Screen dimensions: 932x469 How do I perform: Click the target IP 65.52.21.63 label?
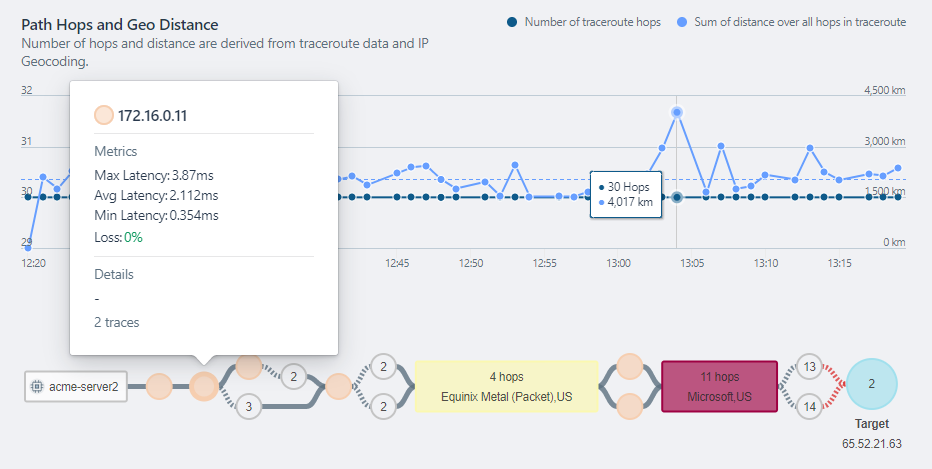871,443
